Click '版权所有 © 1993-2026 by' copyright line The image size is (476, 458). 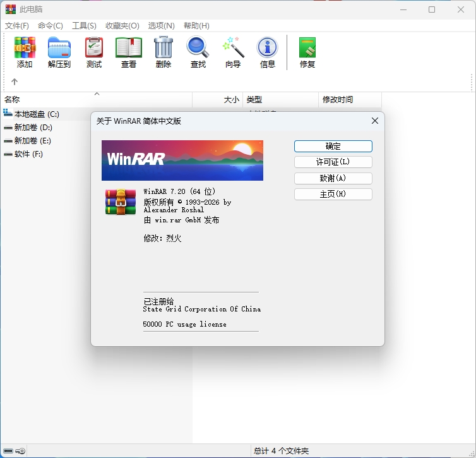click(x=187, y=202)
